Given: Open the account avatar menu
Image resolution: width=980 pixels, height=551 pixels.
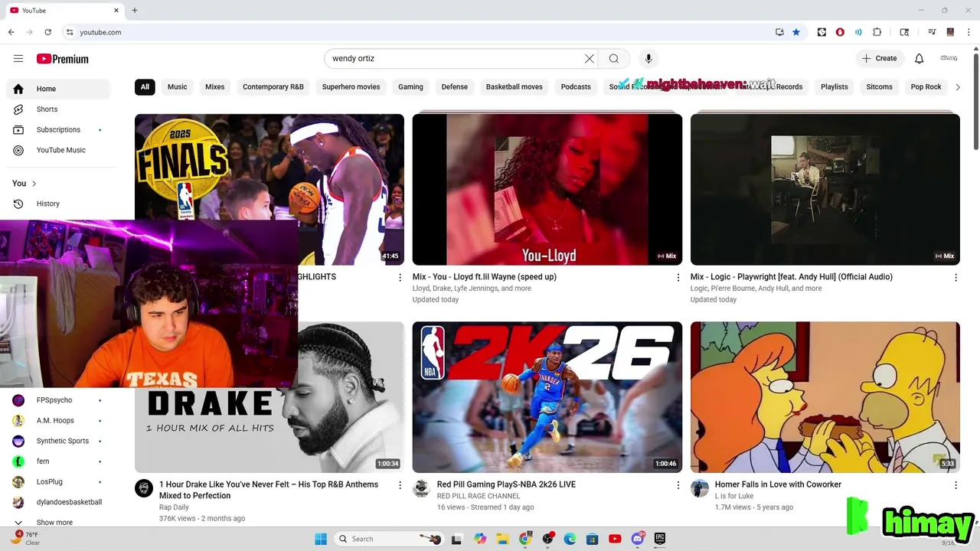Looking at the screenshot, I should click(x=949, y=58).
